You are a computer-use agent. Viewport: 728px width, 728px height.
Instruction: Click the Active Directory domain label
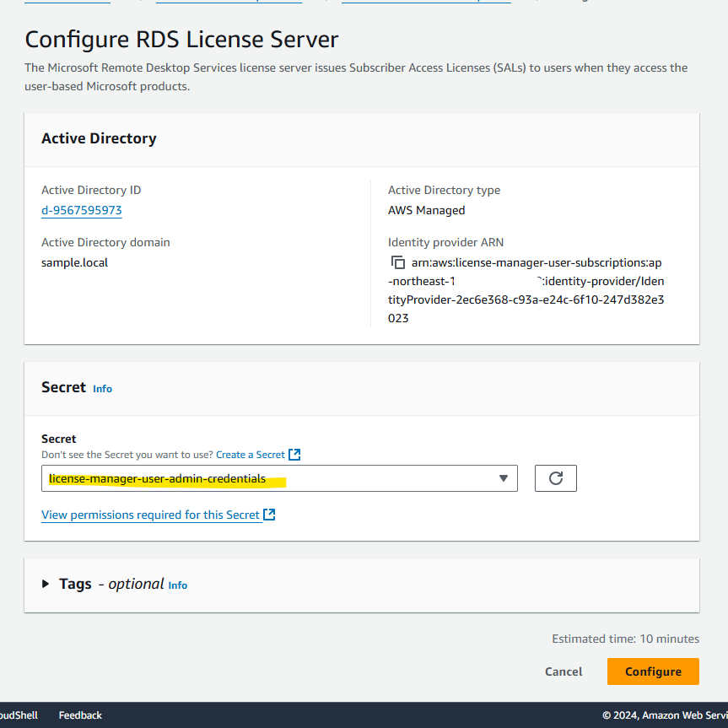point(105,242)
